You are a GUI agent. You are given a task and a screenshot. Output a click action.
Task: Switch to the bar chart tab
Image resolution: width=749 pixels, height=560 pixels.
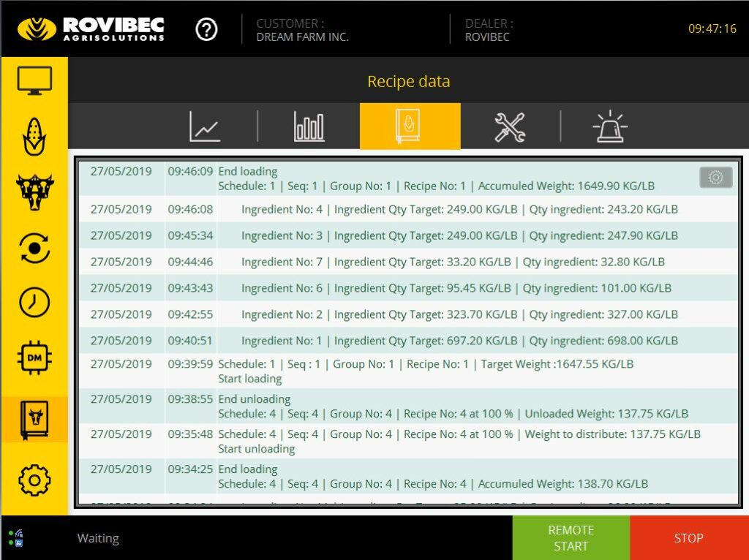coord(309,126)
